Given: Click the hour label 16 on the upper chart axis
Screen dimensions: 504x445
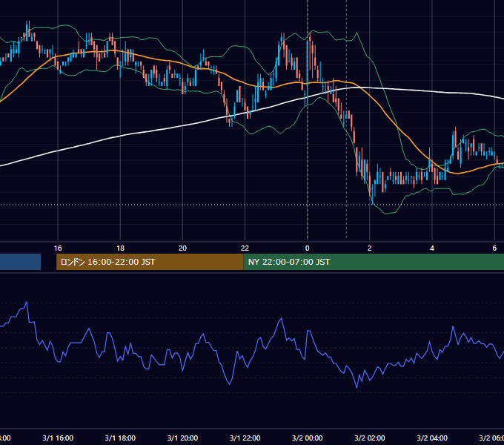Looking at the screenshot, I should (x=58, y=248).
